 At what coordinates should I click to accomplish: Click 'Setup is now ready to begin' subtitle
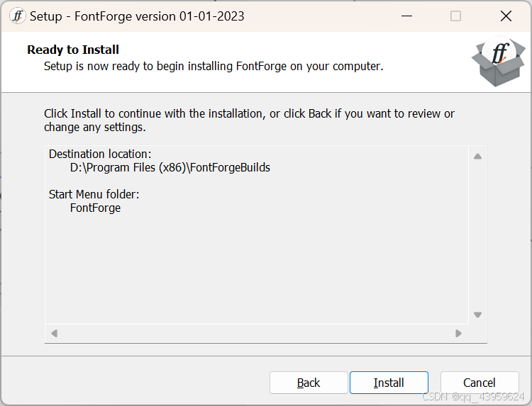214,66
